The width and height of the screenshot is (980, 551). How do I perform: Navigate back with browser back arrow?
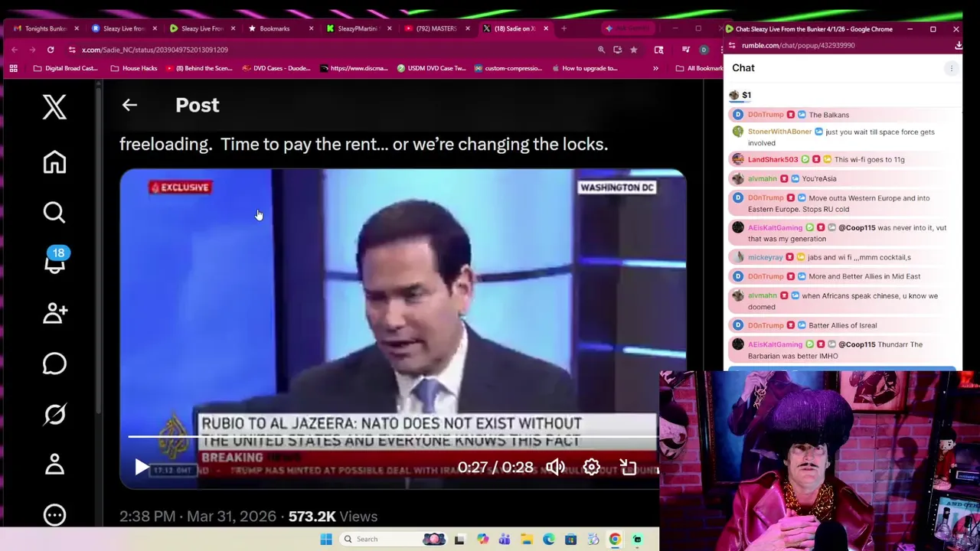[x=15, y=50]
